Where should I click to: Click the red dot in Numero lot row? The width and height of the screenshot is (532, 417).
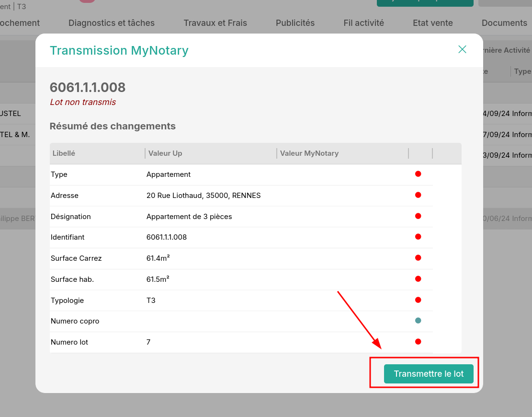tap(418, 342)
